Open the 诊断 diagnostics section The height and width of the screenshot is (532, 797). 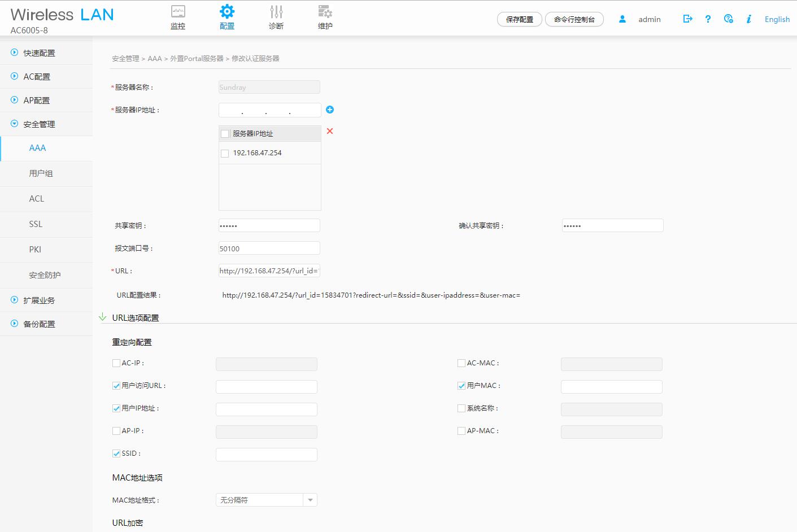click(276, 18)
